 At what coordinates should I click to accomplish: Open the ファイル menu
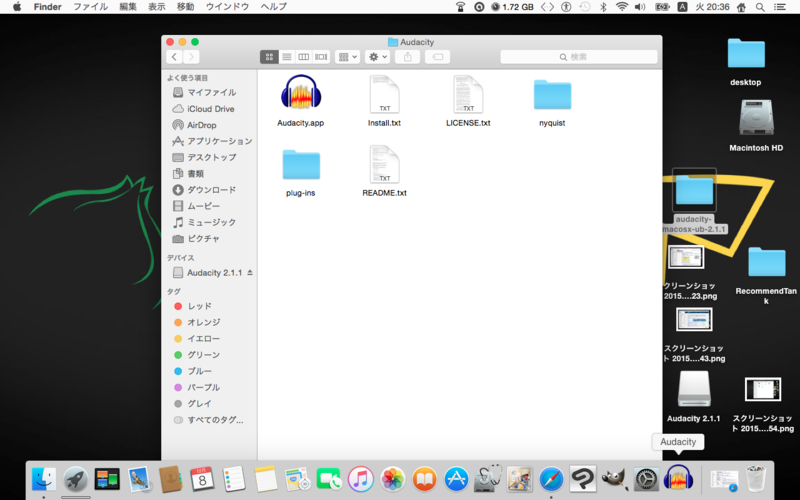pos(90,7)
